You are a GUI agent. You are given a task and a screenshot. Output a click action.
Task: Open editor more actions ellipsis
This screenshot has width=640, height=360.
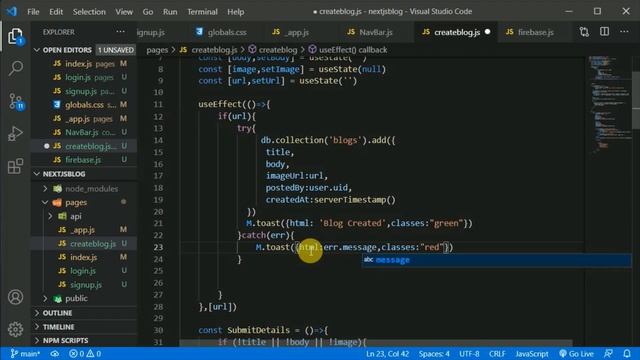(624, 31)
